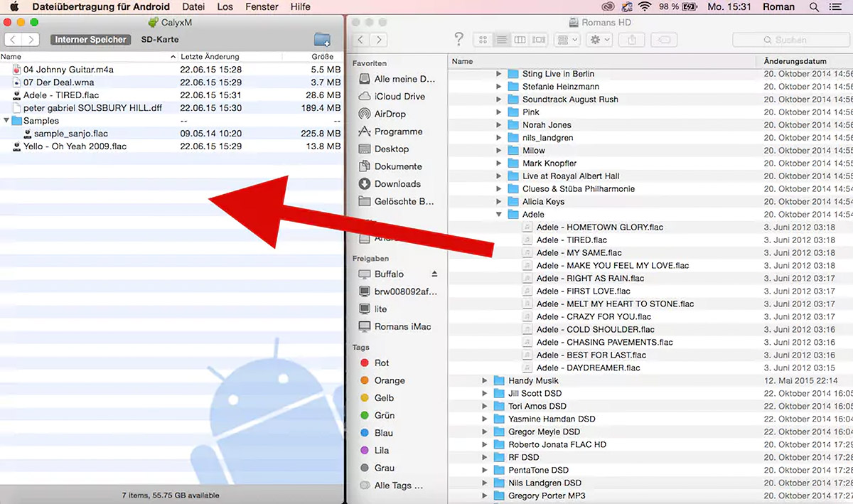Select list view in the Finder toolbar
Viewport: 853px width, 504px height.
(502, 40)
